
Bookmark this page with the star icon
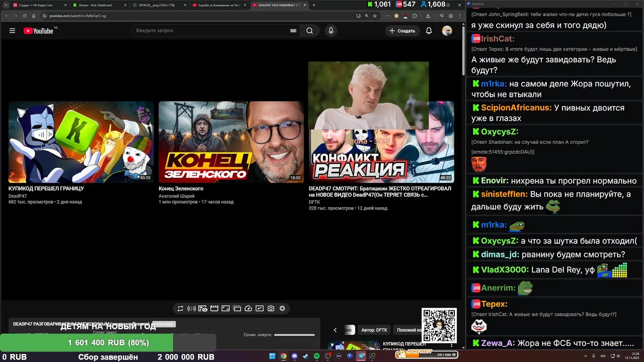point(375,16)
